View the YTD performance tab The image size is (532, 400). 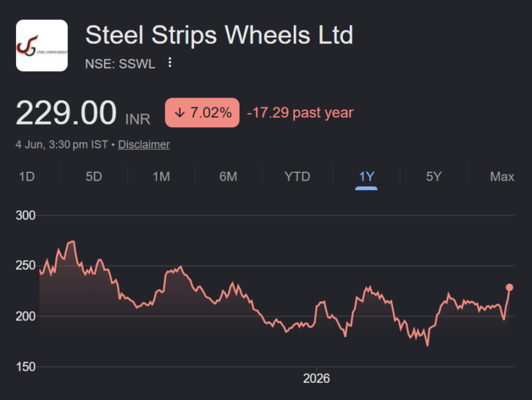tap(297, 176)
